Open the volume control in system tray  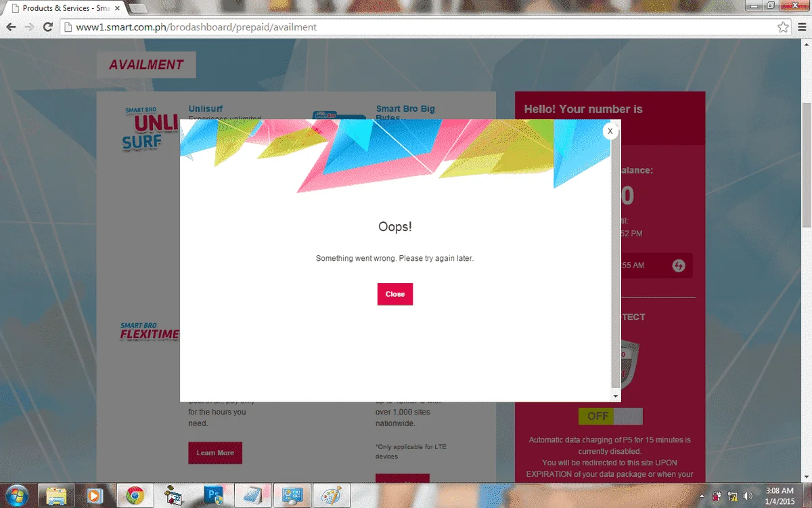coord(748,496)
